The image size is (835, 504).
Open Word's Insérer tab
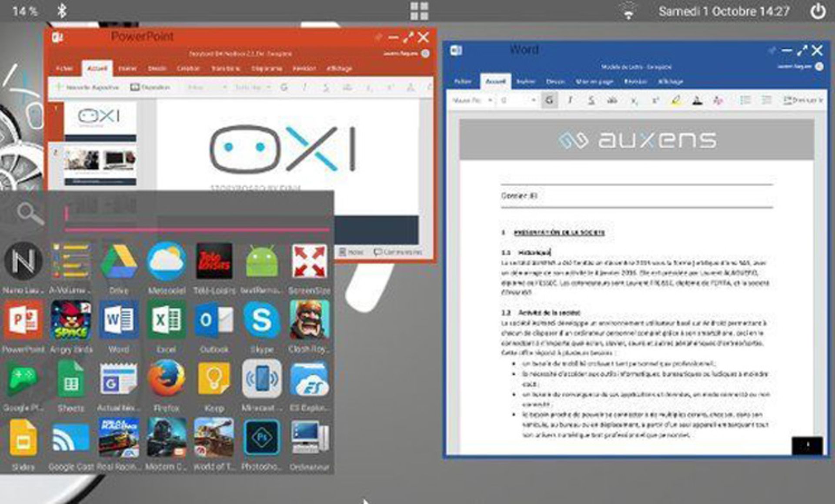(x=526, y=82)
